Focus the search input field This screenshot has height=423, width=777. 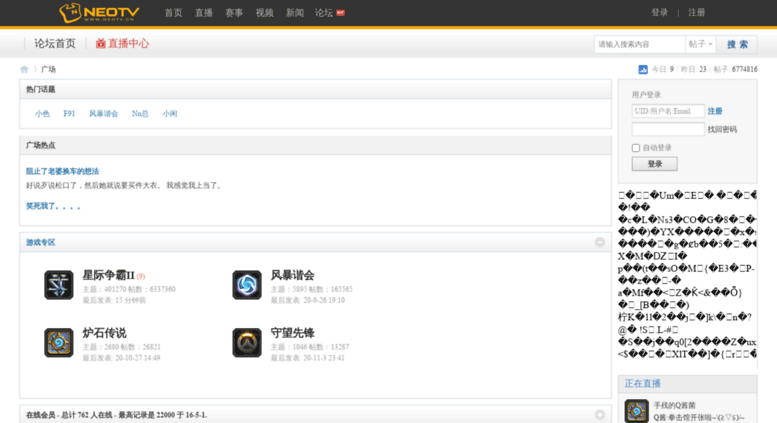[640, 44]
